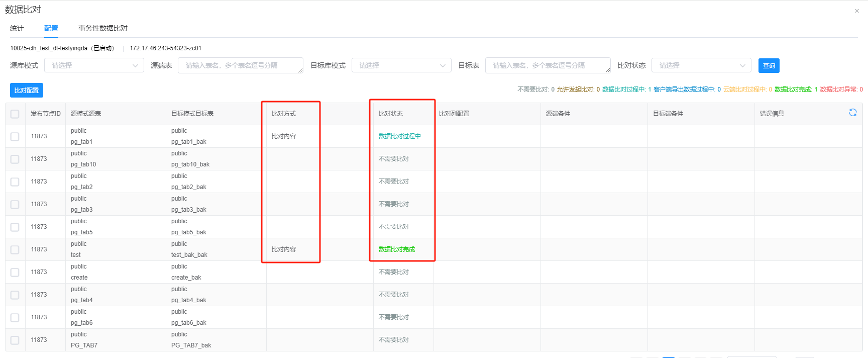Open the 源库模式 dropdown
This screenshot has width=868, height=358.
point(94,65)
